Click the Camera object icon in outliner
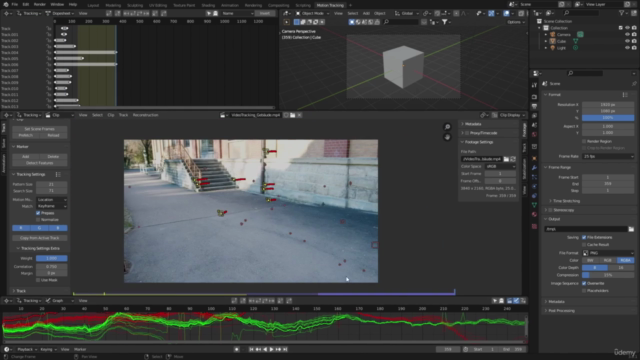The height and width of the screenshot is (360, 640). [553, 35]
